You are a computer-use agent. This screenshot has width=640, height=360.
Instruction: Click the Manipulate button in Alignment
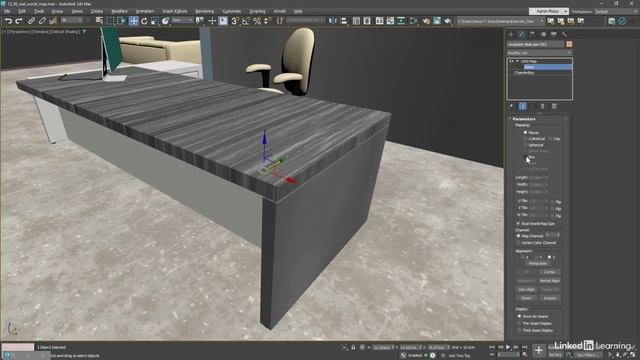tap(538, 264)
